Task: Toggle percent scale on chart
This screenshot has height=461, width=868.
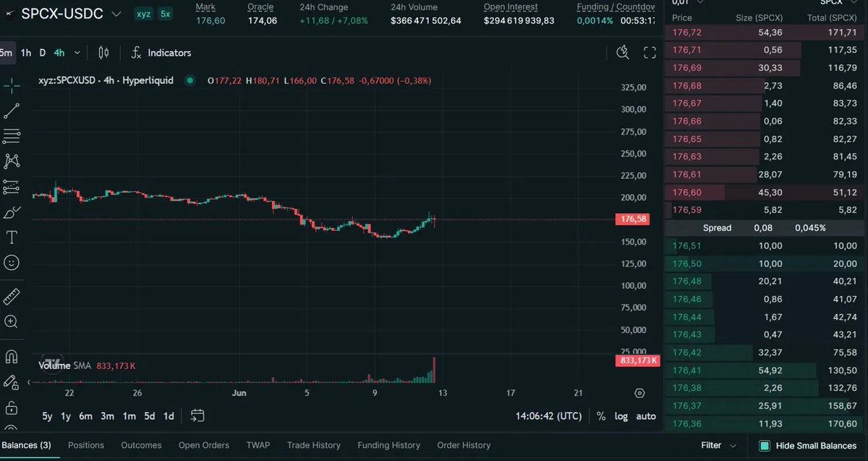Action: click(x=601, y=416)
